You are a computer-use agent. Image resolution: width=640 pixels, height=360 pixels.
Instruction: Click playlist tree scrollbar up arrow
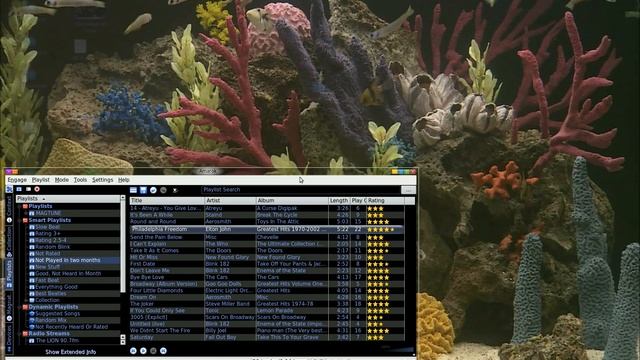point(123,198)
